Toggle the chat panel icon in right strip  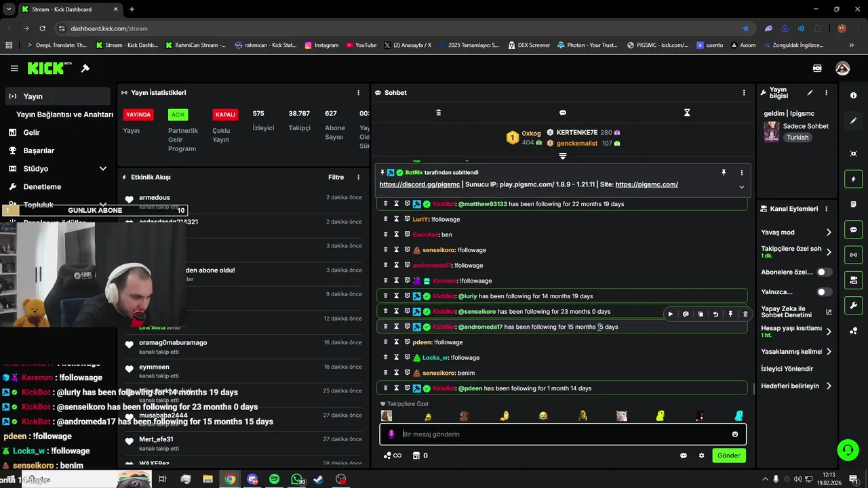tap(853, 230)
